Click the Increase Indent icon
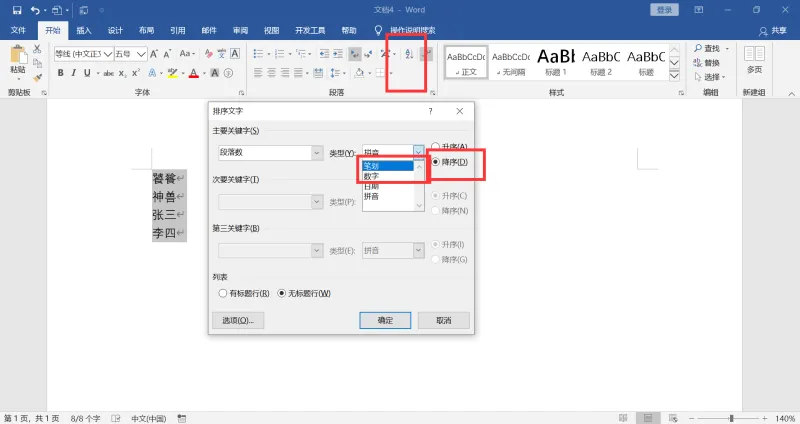This screenshot has height=424, width=800. (x=338, y=54)
